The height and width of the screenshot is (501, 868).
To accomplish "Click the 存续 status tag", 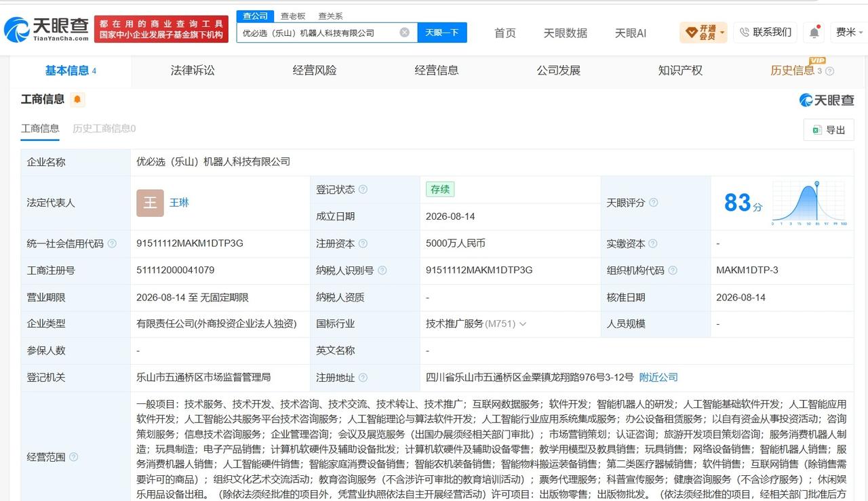I will [x=440, y=189].
